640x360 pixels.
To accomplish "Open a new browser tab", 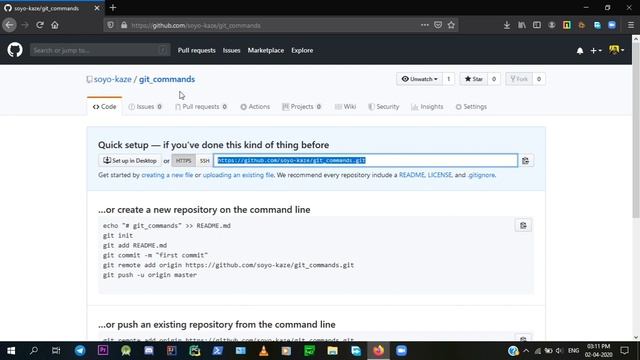I will tap(113, 8).
